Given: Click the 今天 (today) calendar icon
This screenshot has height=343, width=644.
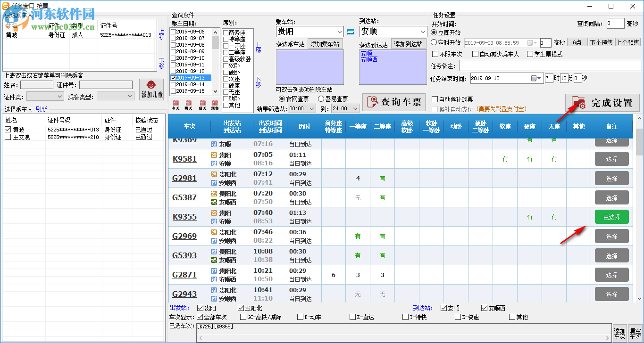Looking at the screenshot, I should click(176, 104).
